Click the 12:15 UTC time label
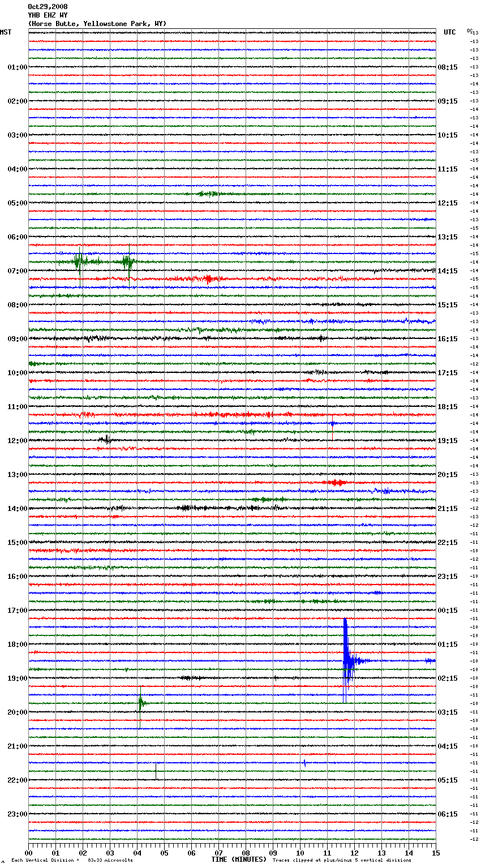The height and width of the screenshot is (868, 481). 448,203
